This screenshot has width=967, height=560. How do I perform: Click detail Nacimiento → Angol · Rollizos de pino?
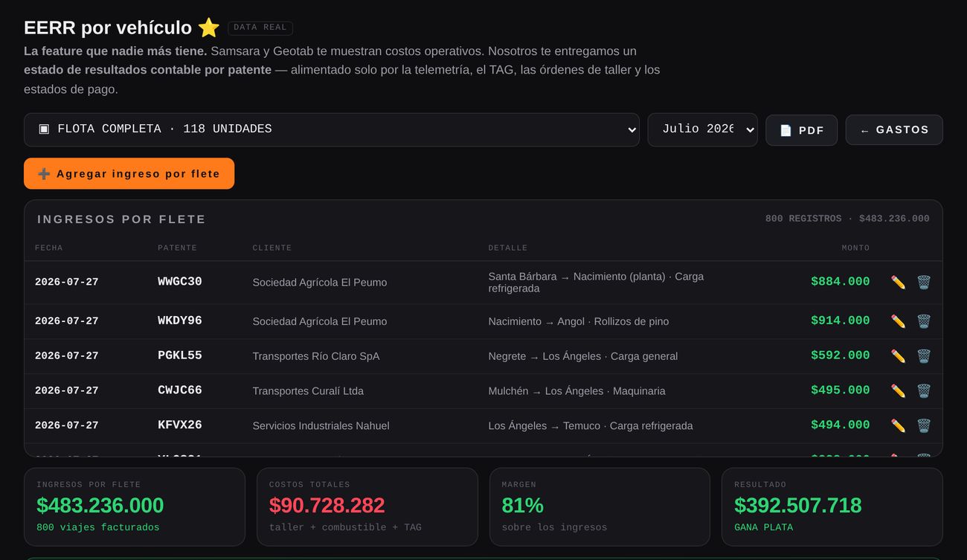(x=579, y=321)
